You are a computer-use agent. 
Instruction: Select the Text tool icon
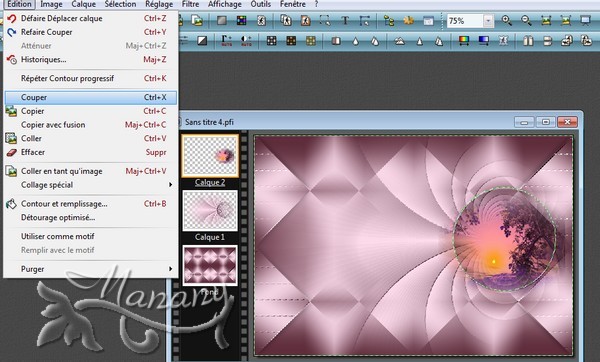tap(345, 20)
